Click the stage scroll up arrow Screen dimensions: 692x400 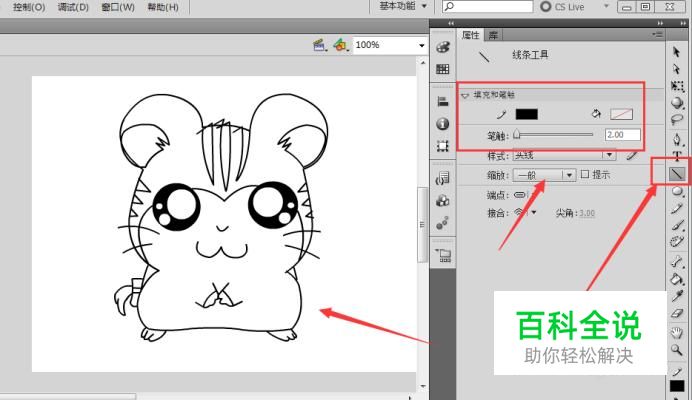click(x=423, y=63)
